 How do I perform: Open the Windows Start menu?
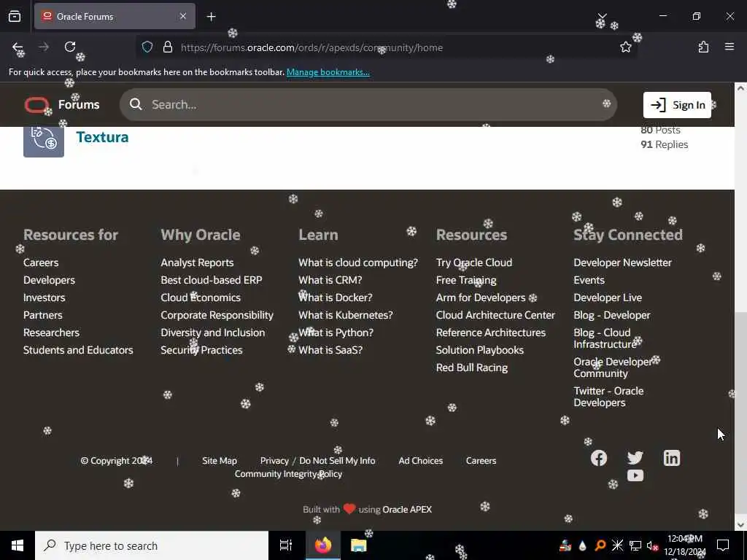[x=18, y=545]
